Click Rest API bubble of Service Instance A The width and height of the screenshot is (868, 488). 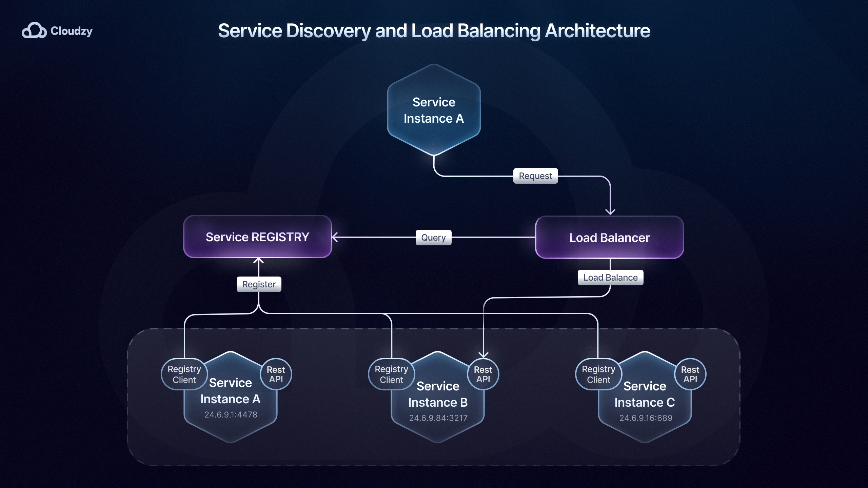click(276, 374)
